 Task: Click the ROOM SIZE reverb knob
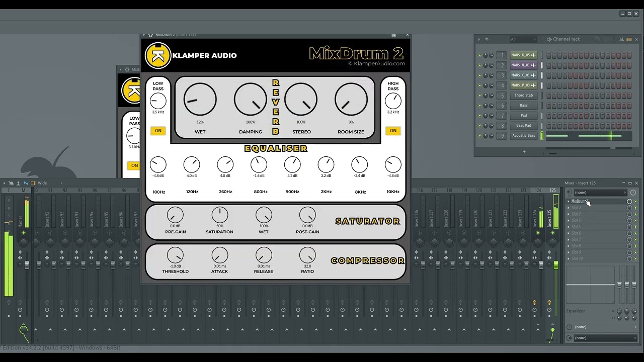[351, 100]
